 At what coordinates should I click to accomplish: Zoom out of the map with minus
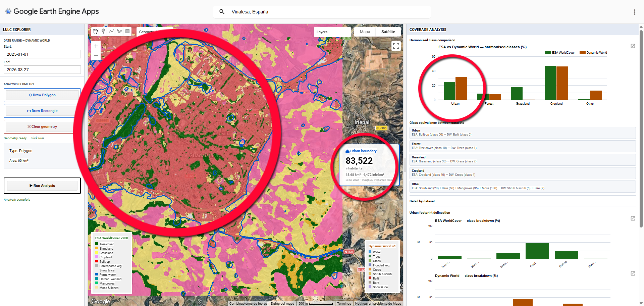[96, 56]
